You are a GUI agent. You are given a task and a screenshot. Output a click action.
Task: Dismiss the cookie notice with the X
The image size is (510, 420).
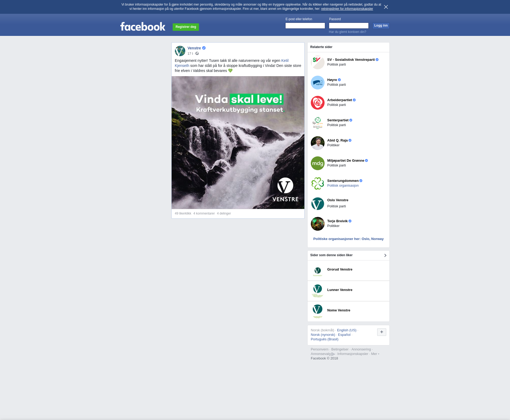tap(386, 7)
